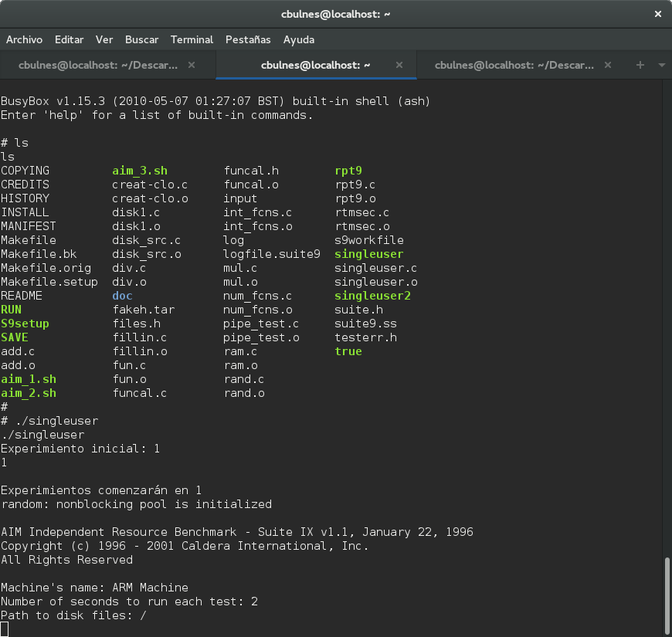Image resolution: width=672 pixels, height=637 pixels.
Task: Open the Pestañas menu
Action: click(248, 40)
